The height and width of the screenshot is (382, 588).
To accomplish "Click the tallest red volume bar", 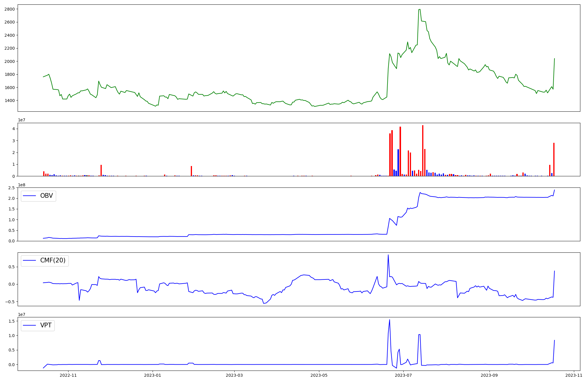I will point(423,150).
